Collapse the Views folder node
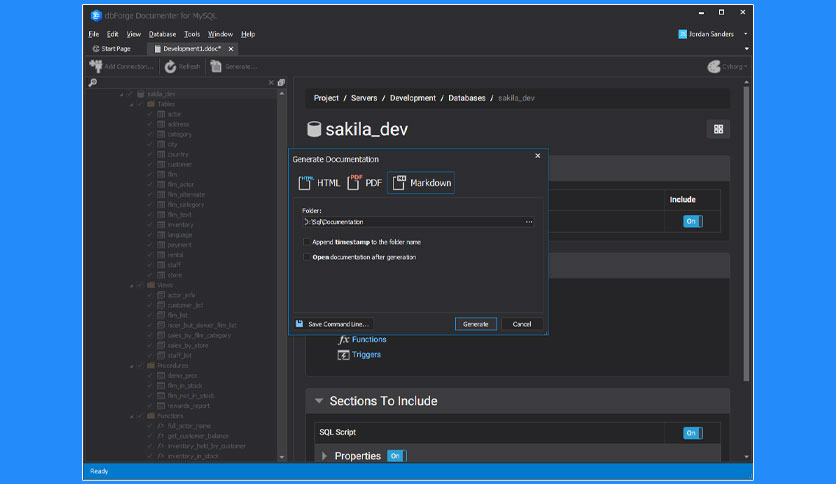The image size is (836, 484). (x=132, y=286)
